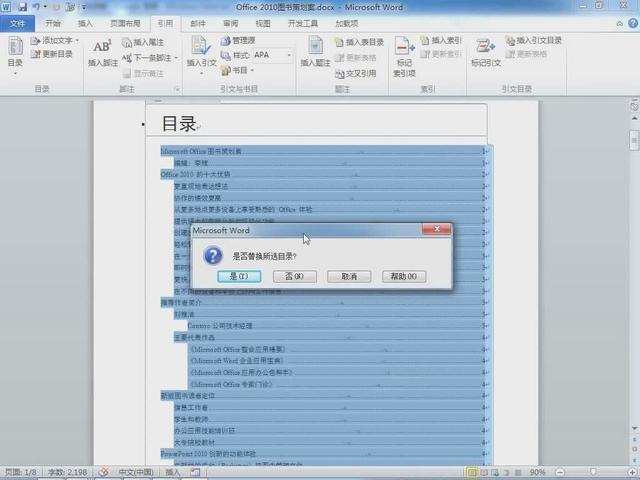This screenshot has width=640, height=480.
Task: Click 添加文字 add text button
Action: click(x=55, y=40)
